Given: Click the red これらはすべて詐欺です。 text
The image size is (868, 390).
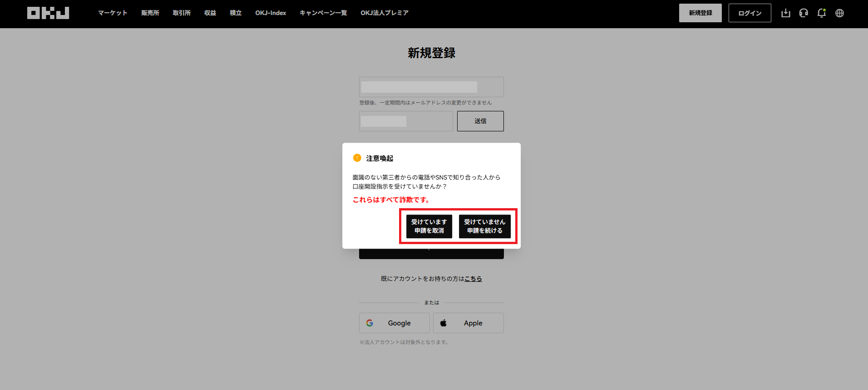Looking at the screenshot, I should pyautogui.click(x=391, y=200).
